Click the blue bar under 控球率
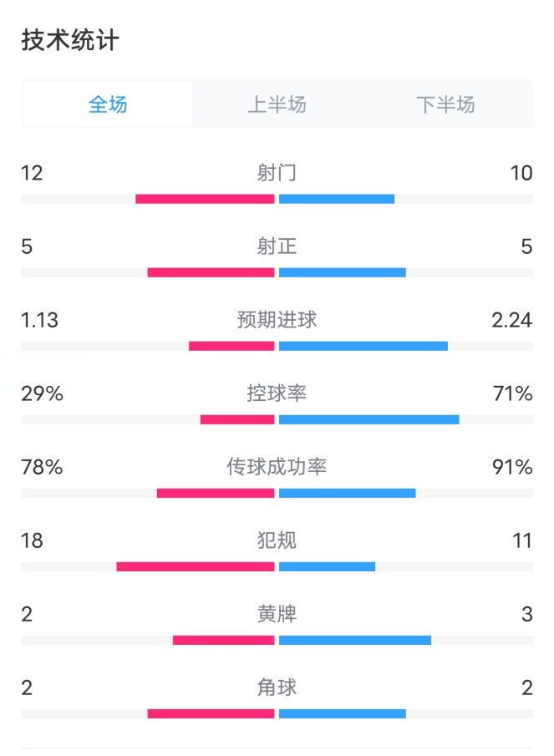 (x=368, y=419)
